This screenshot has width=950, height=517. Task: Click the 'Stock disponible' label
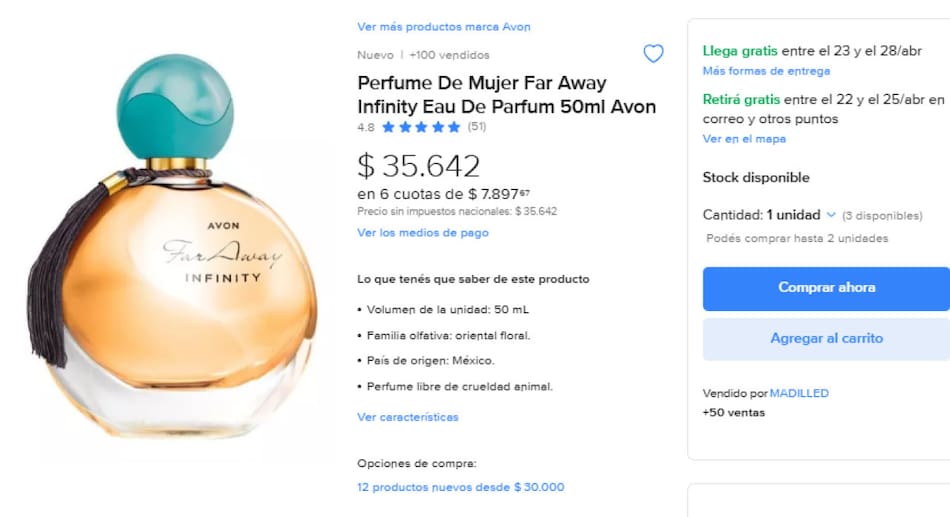click(756, 178)
